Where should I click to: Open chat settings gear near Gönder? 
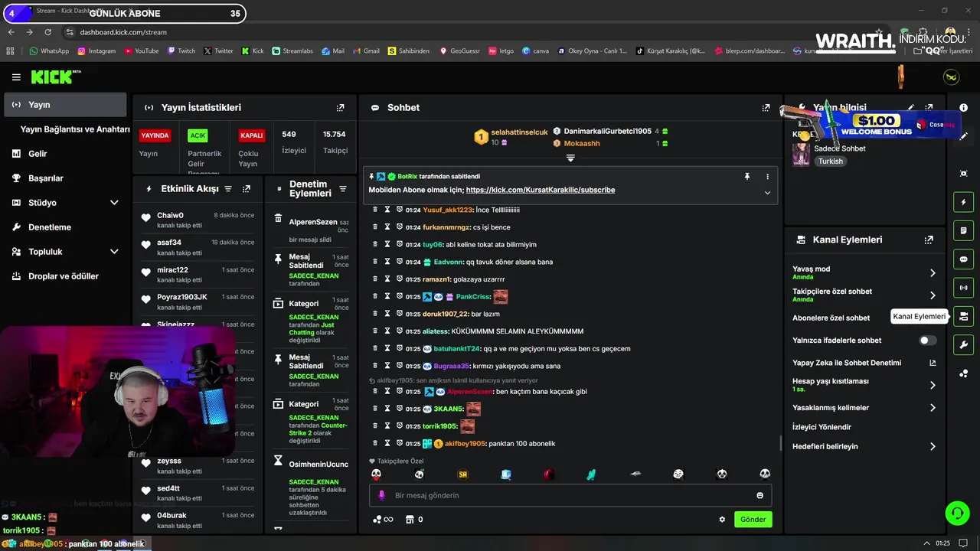pos(722,520)
